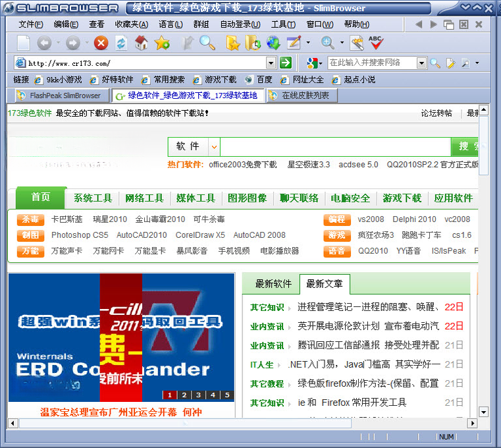Click the zoom magnifier plus icon

[x=328, y=43]
